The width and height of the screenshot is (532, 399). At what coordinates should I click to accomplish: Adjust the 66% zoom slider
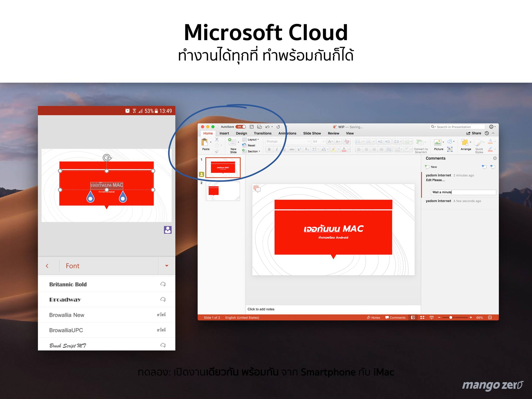(x=451, y=317)
